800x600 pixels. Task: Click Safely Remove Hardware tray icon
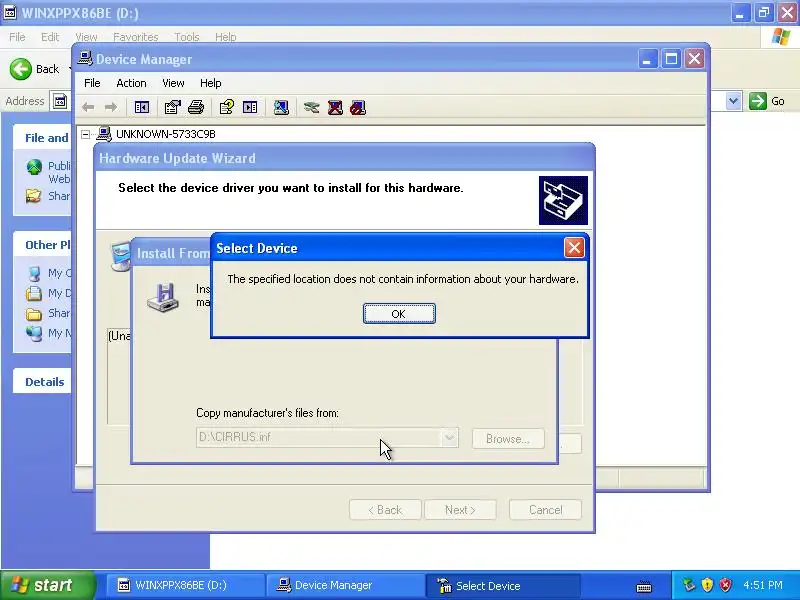(689, 585)
